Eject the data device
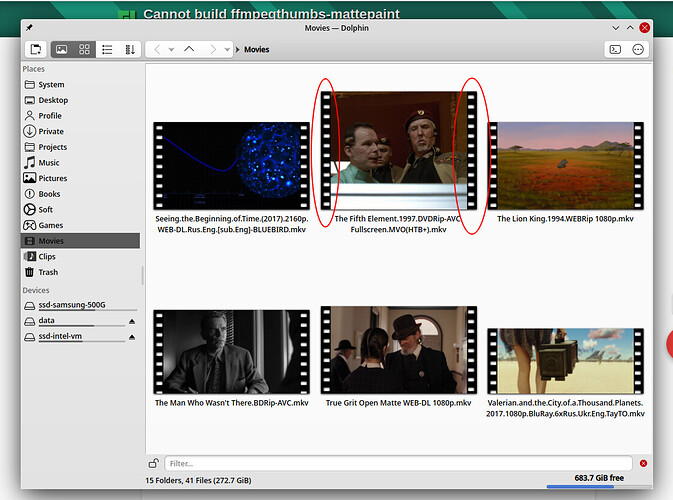 132,321
